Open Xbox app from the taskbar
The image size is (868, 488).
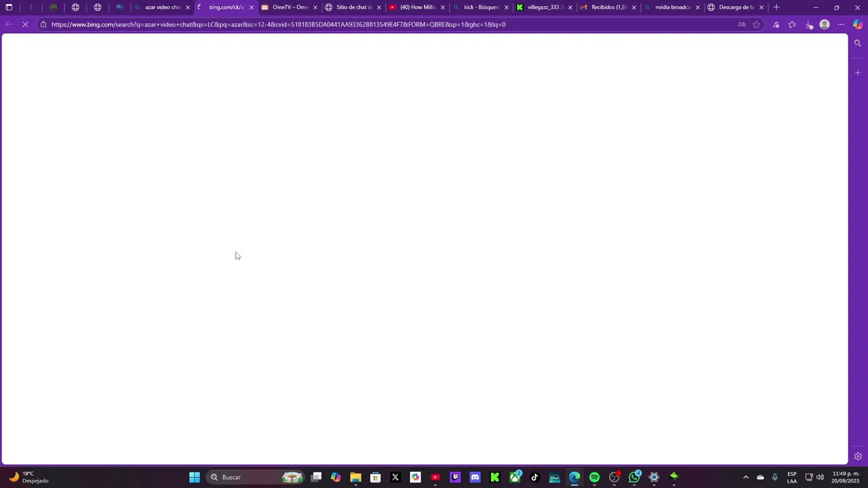[x=515, y=477]
